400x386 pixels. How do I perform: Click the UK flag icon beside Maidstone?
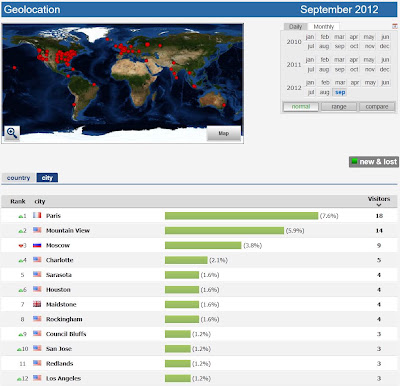pos(37,304)
